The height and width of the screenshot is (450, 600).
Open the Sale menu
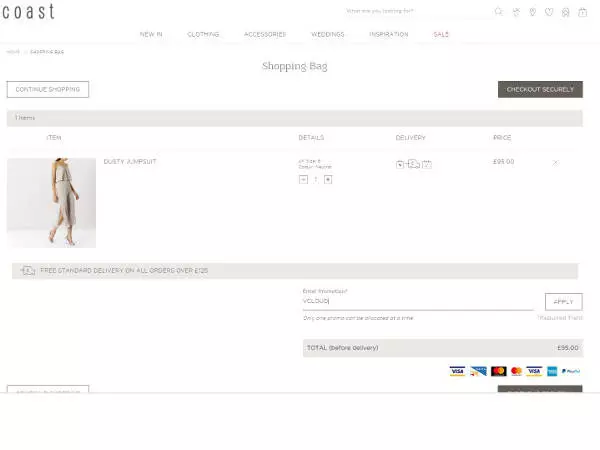441,34
